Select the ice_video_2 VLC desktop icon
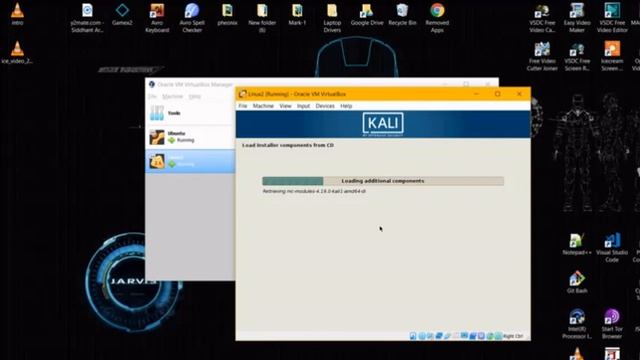Screen dimensions: 640x360 [x=17, y=53]
